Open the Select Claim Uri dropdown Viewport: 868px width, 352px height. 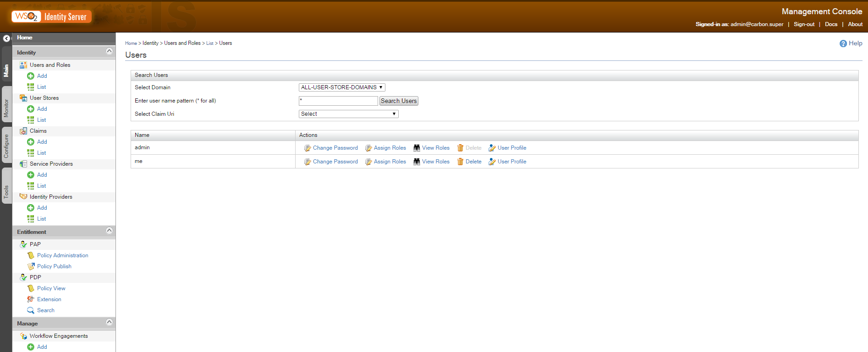(x=349, y=114)
